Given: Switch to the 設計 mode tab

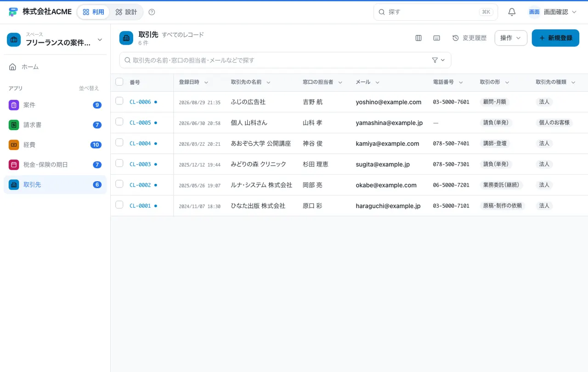Looking at the screenshot, I should click(x=126, y=12).
